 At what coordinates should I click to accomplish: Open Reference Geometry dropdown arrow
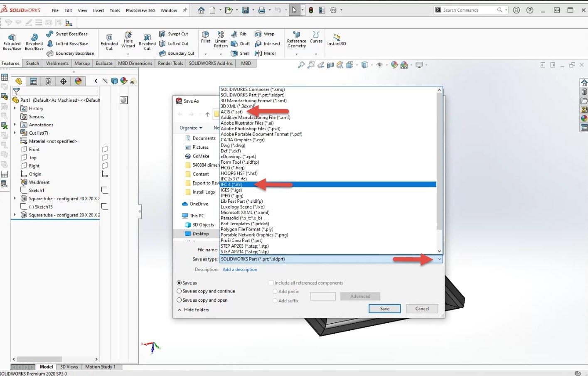coord(296,54)
